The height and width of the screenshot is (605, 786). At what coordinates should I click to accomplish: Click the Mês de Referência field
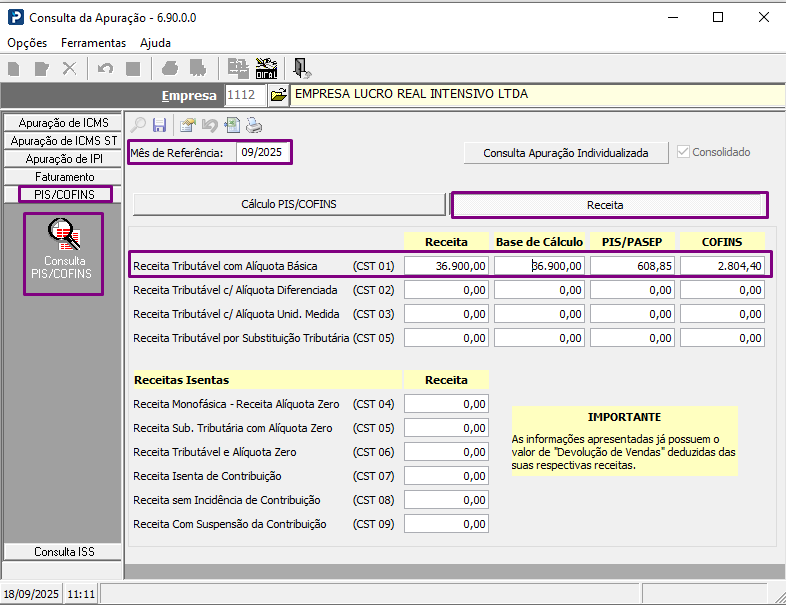click(x=262, y=153)
